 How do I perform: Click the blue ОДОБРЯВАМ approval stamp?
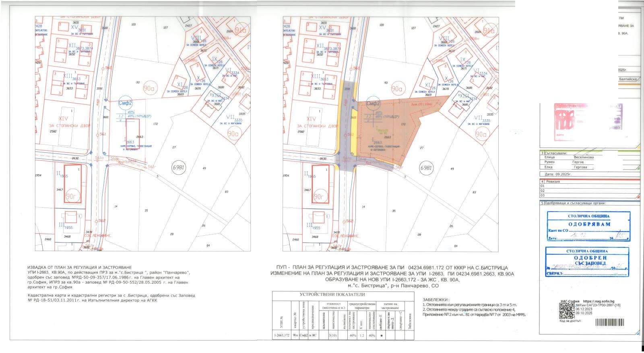[588, 226]
